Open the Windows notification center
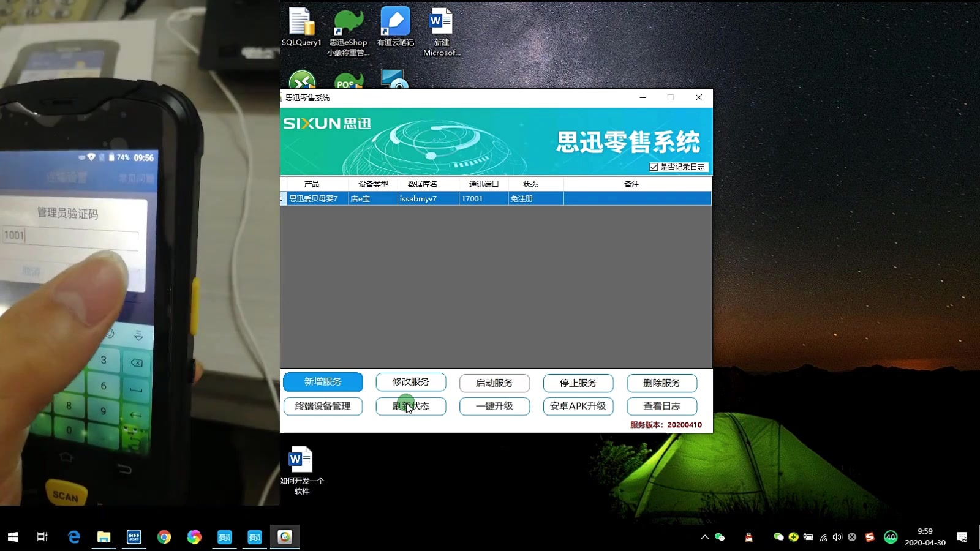 pyautogui.click(x=962, y=537)
